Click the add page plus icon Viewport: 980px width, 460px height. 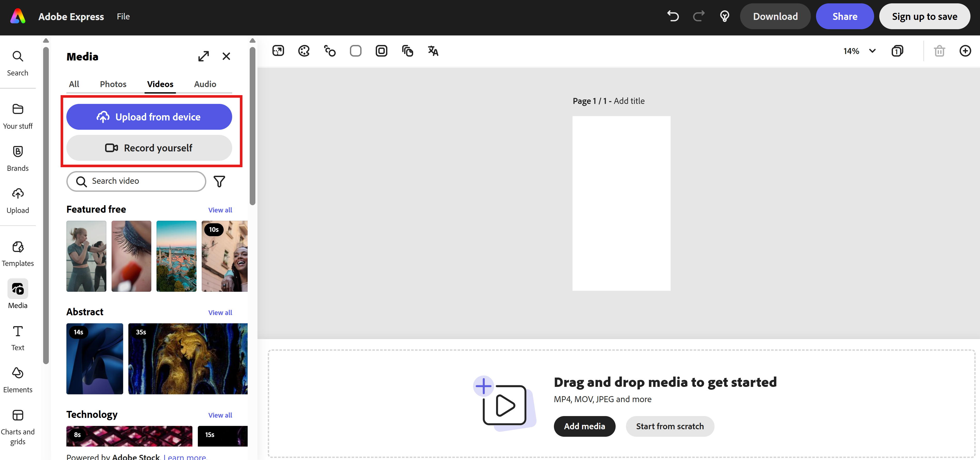(x=965, y=51)
